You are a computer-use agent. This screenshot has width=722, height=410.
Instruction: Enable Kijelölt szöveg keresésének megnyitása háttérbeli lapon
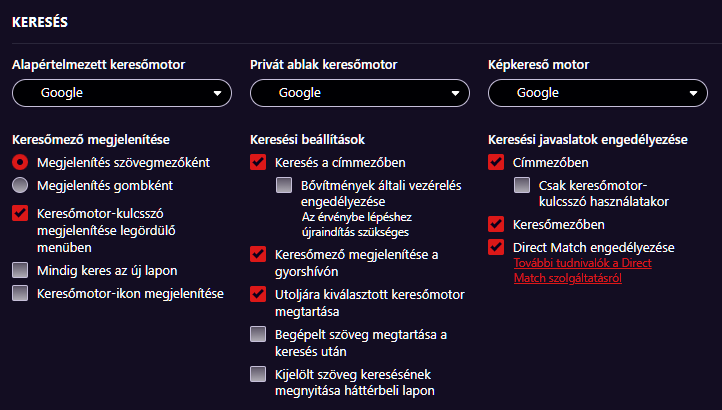click(x=258, y=374)
